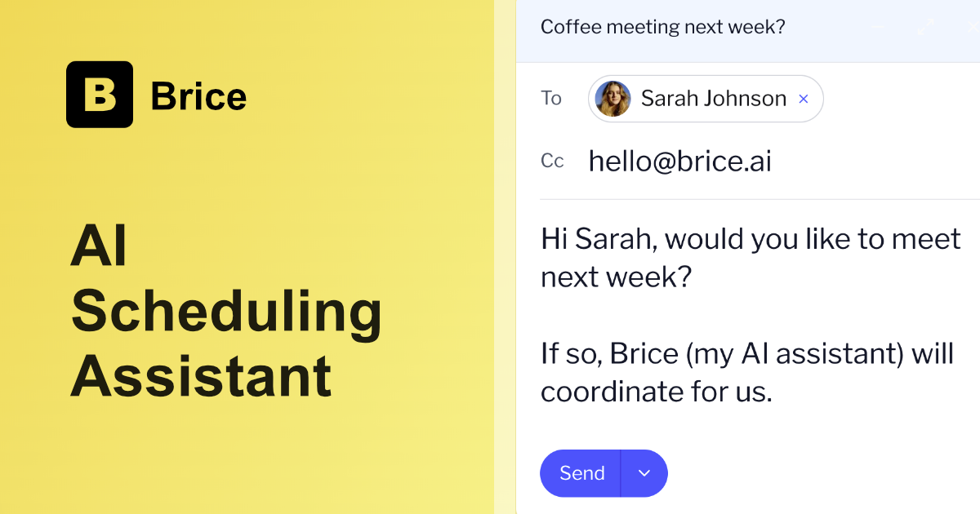Click the AI Scheduling Assistant headline
This screenshot has height=514, width=980.
pos(225,311)
